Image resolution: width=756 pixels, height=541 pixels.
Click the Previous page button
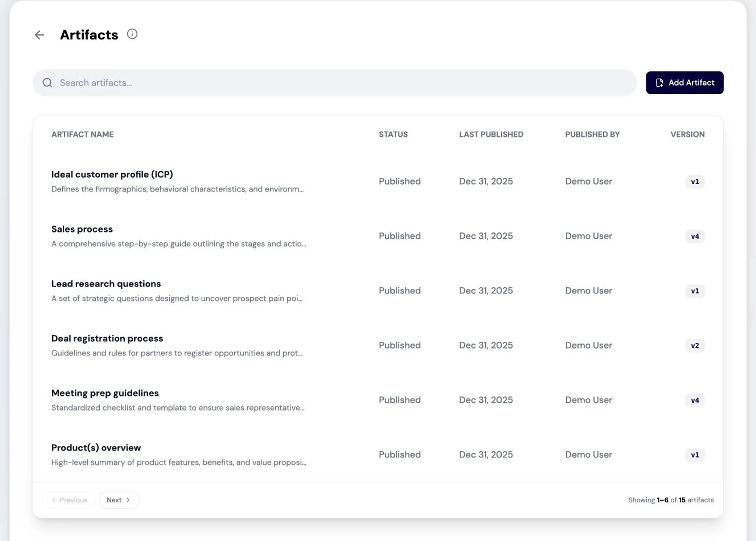point(70,500)
